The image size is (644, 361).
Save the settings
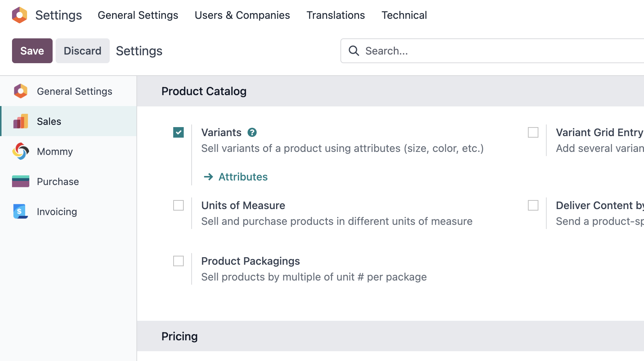32,51
